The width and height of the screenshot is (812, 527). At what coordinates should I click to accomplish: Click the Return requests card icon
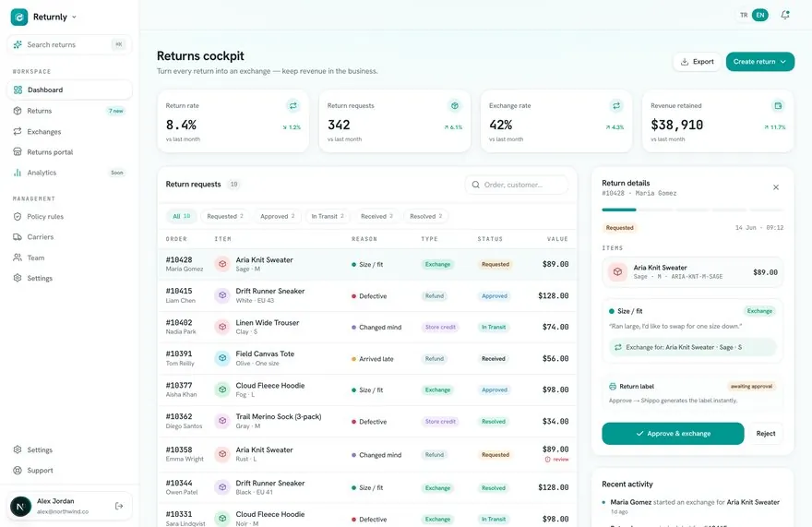click(x=455, y=106)
